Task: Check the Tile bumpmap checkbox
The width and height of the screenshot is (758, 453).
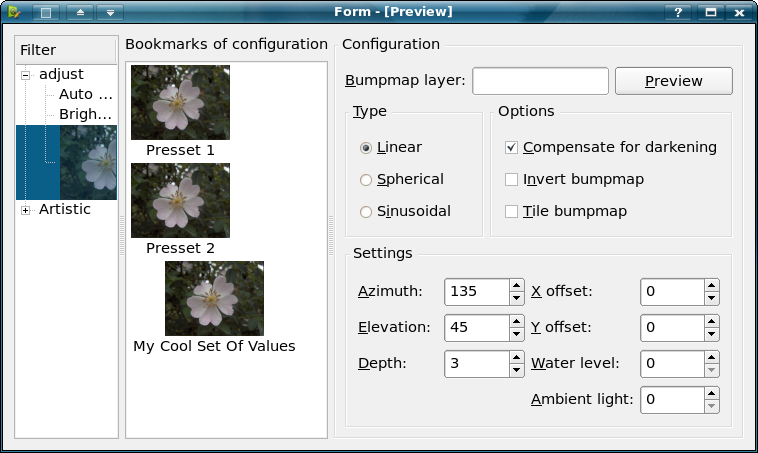Action: click(x=512, y=212)
